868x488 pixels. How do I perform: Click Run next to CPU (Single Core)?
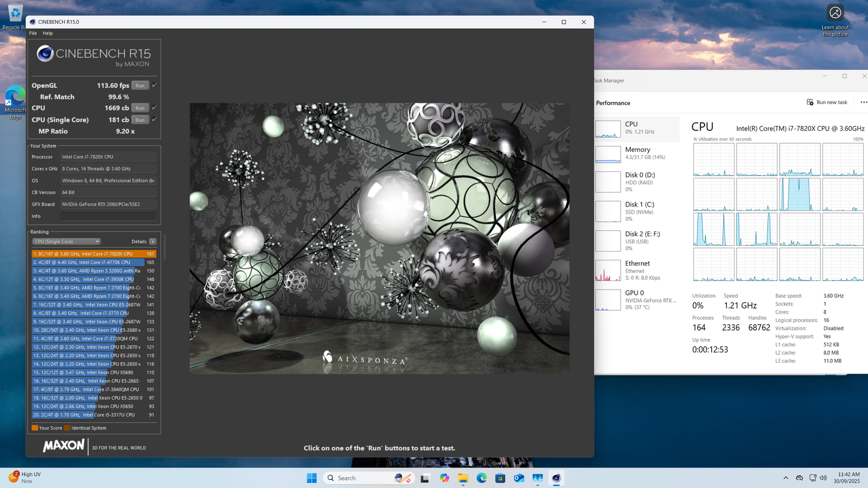click(x=140, y=120)
